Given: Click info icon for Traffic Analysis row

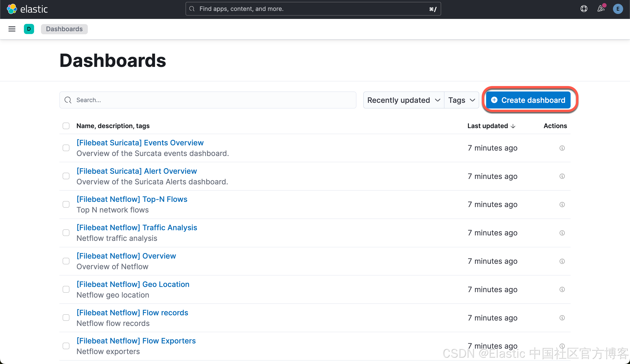Looking at the screenshot, I should pos(562,233).
